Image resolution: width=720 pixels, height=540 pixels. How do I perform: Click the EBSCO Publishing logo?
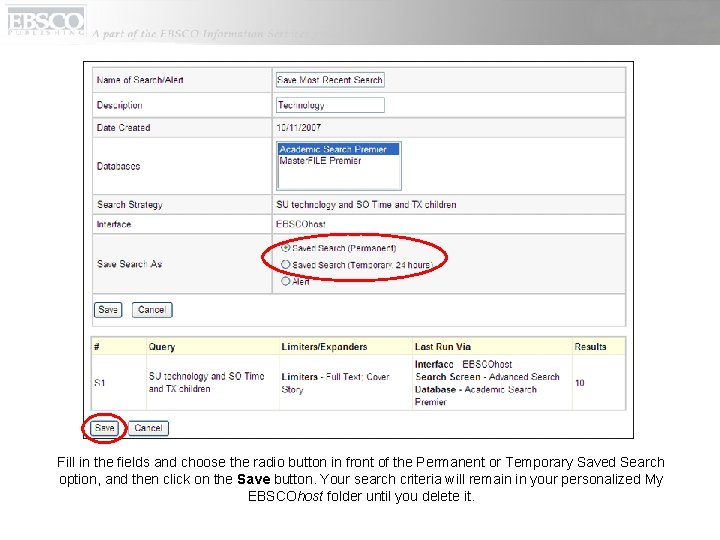tap(46, 22)
